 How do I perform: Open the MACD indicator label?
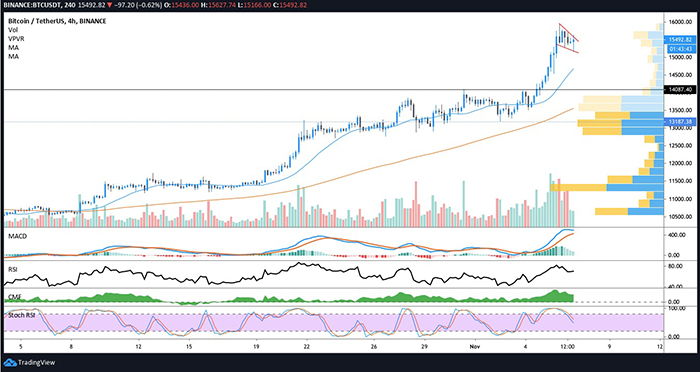17,236
